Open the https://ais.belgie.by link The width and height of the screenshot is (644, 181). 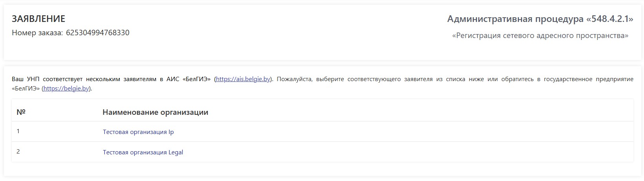(x=243, y=79)
